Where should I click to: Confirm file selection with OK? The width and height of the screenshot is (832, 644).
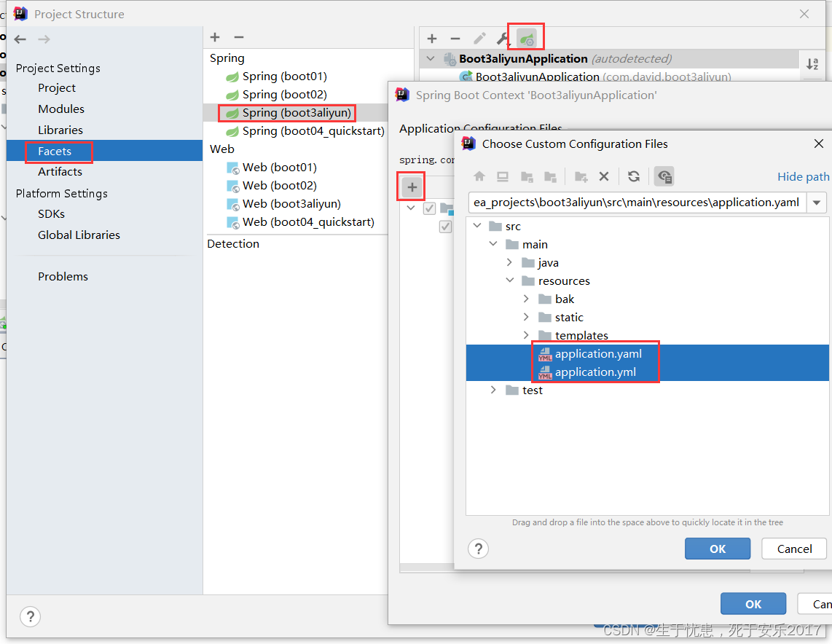tap(718, 549)
